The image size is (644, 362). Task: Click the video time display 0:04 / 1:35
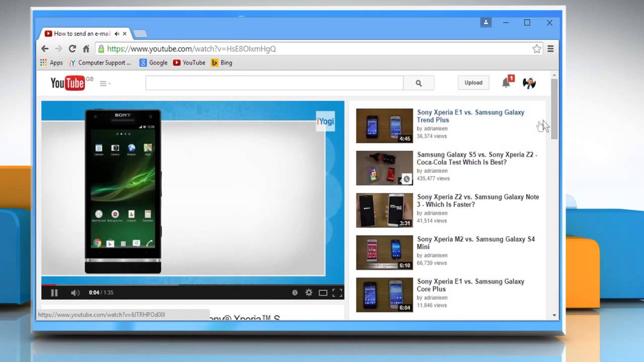[x=101, y=293]
